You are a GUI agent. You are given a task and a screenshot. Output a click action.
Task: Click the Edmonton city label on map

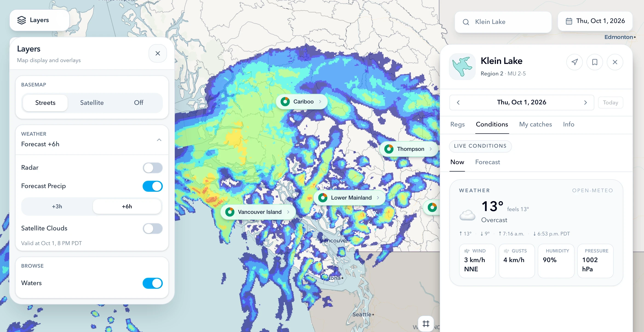[x=618, y=37]
